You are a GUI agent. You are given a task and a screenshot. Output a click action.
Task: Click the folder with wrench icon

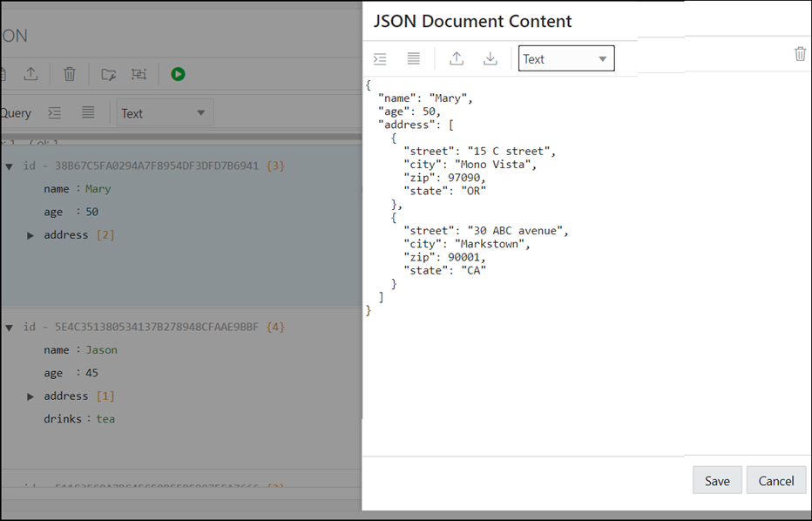108,75
